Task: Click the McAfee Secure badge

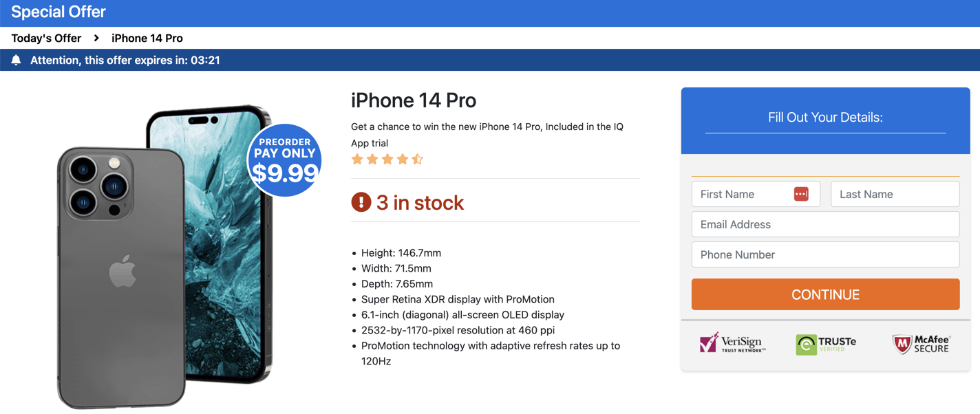Action: [x=922, y=344]
